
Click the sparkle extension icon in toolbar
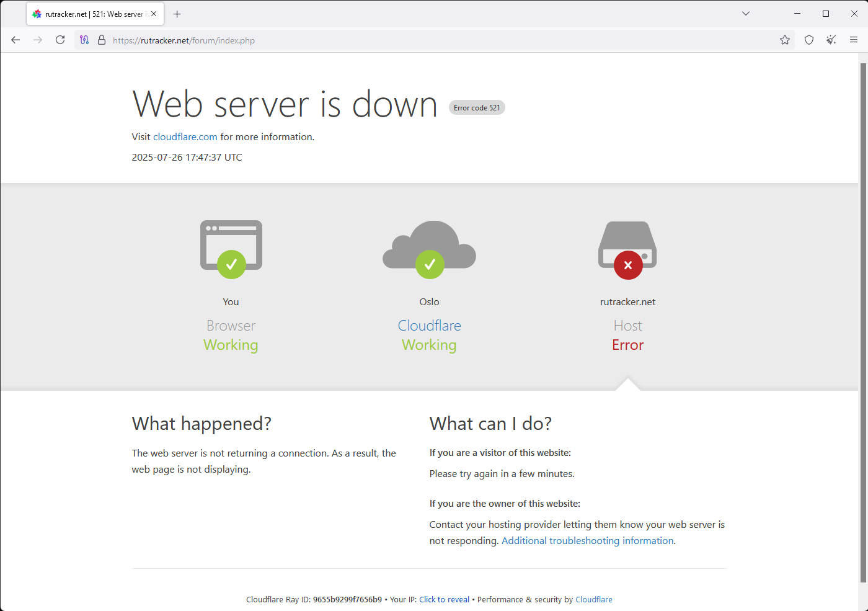click(831, 40)
